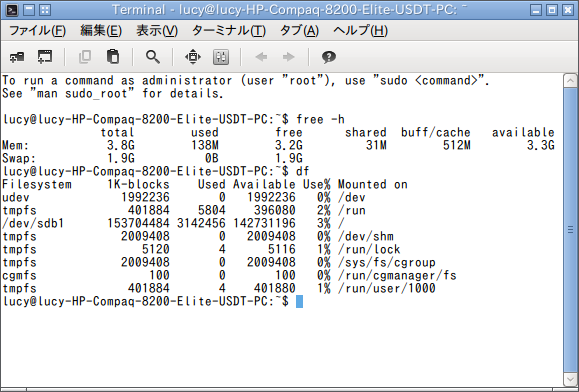Click the 'Mem:' row label
This screenshot has height=392, width=579.
[16, 145]
